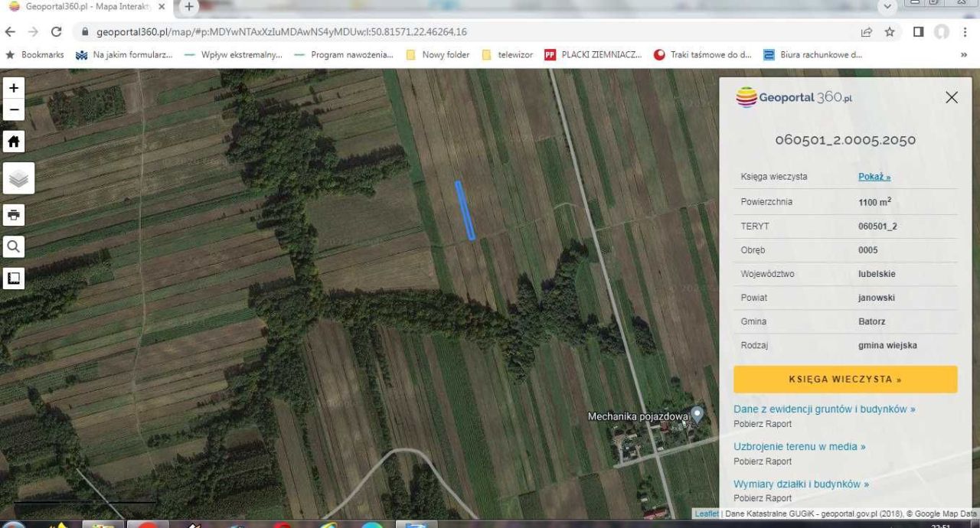This screenshot has height=528, width=980.
Task: Switch to the Geoportal360.pl tab
Action: pos(84,7)
